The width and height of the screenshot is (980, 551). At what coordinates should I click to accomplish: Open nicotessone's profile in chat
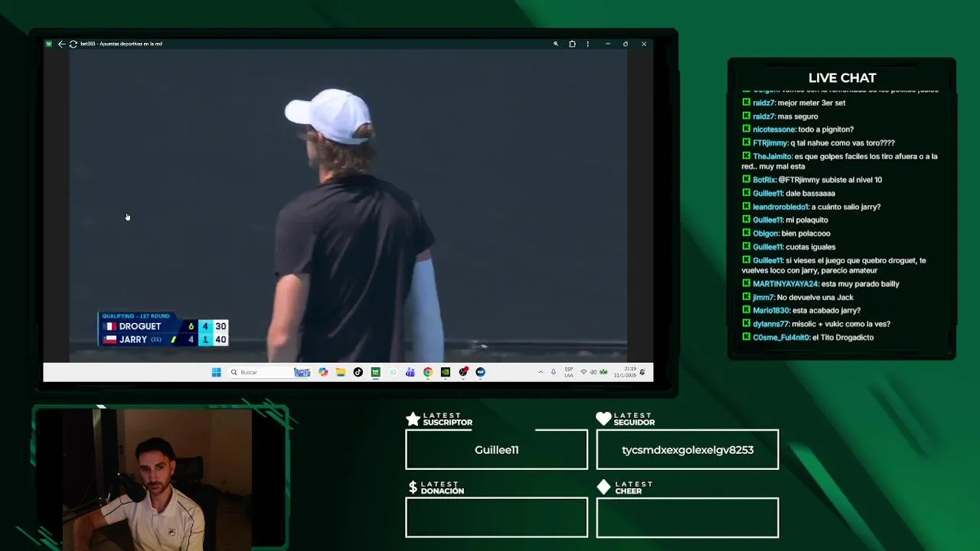(774, 129)
